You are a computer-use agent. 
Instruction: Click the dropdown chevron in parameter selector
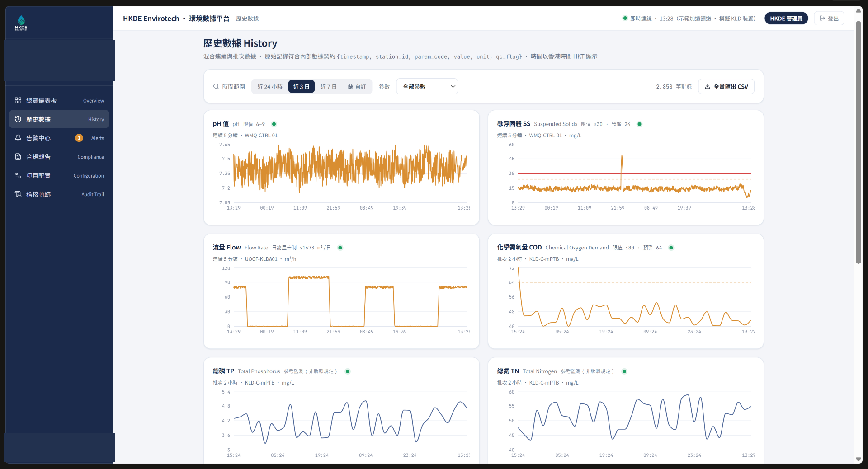[453, 87]
